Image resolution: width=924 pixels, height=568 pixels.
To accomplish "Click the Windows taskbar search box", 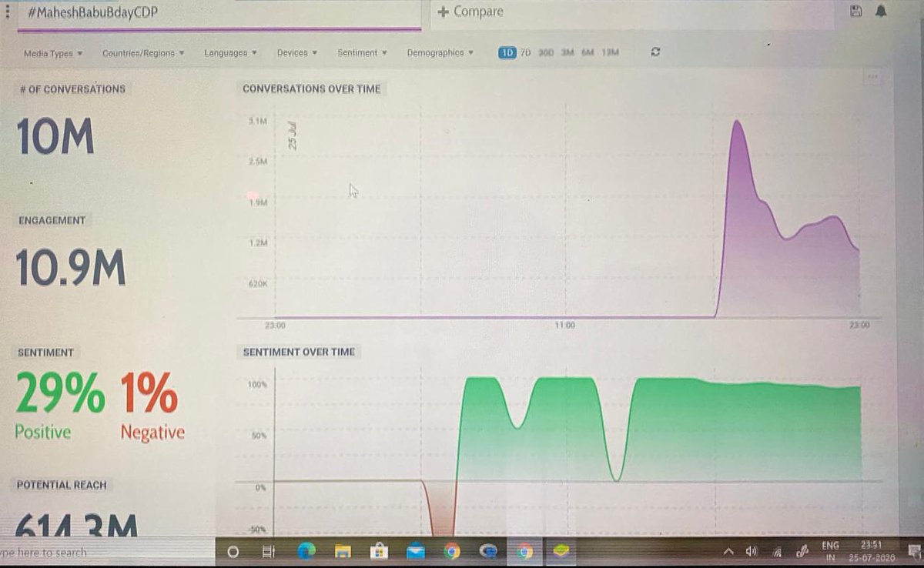I will pos(108,552).
